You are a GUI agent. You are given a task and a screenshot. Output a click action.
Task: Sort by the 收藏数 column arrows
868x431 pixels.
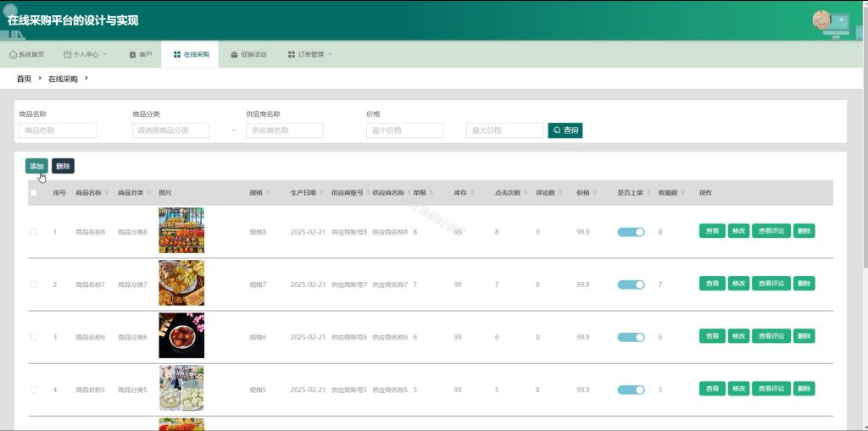pos(682,192)
